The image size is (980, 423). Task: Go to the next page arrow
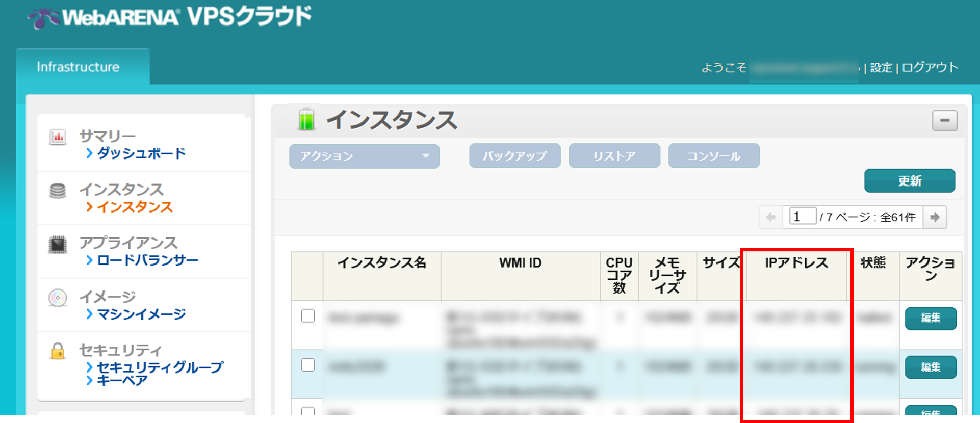click(935, 218)
